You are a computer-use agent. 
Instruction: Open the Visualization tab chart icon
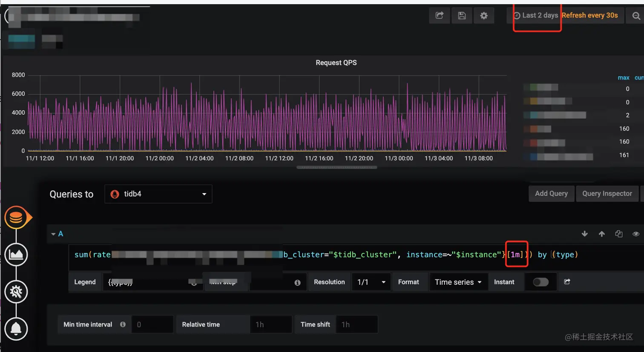(x=16, y=255)
